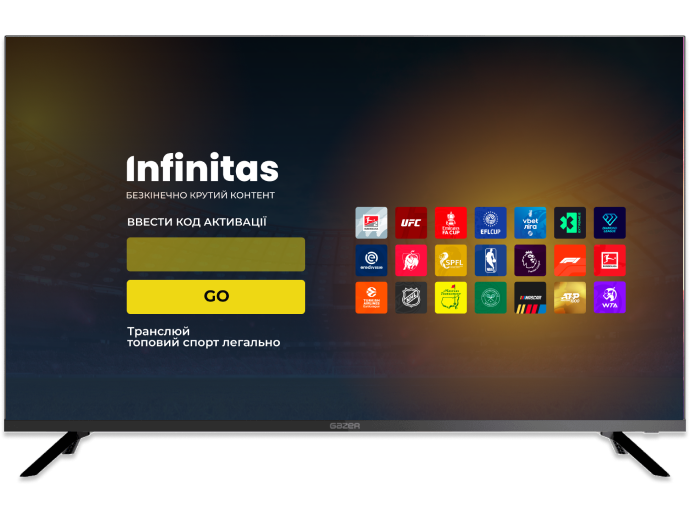Open the Masters Tournament tile
The width and height of the screenshot is (690, 520).
click(451, 297)
